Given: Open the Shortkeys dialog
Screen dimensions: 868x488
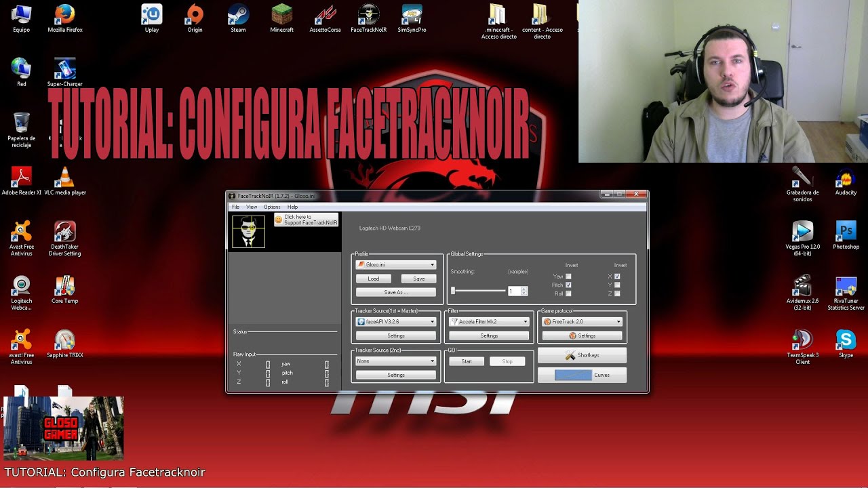Looking at the screenshot, I should (582, 355).
